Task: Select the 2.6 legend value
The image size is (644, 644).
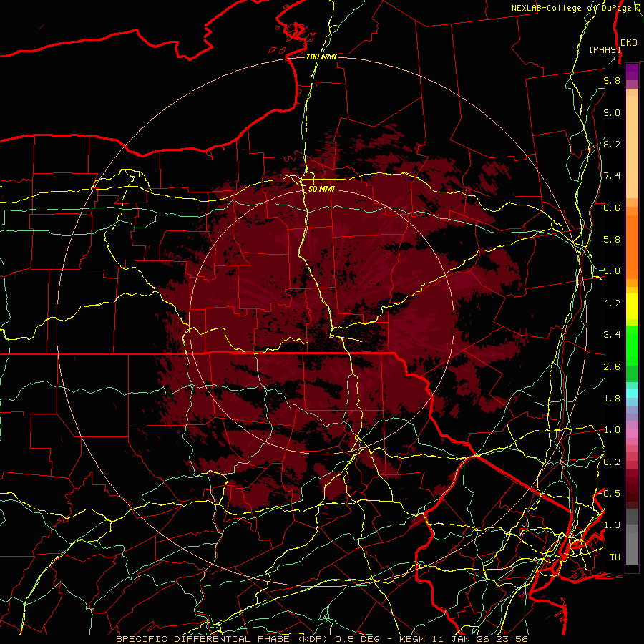Action: pos(612,367)
